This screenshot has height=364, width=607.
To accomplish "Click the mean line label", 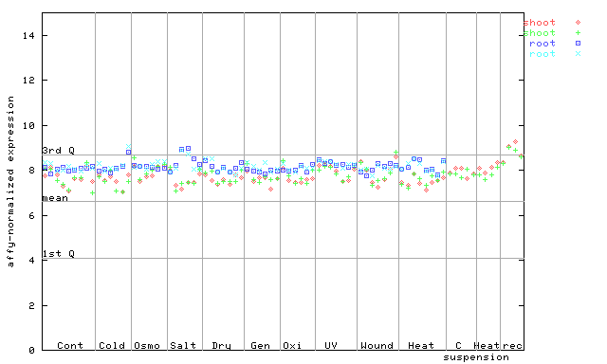I will point(55,198).
